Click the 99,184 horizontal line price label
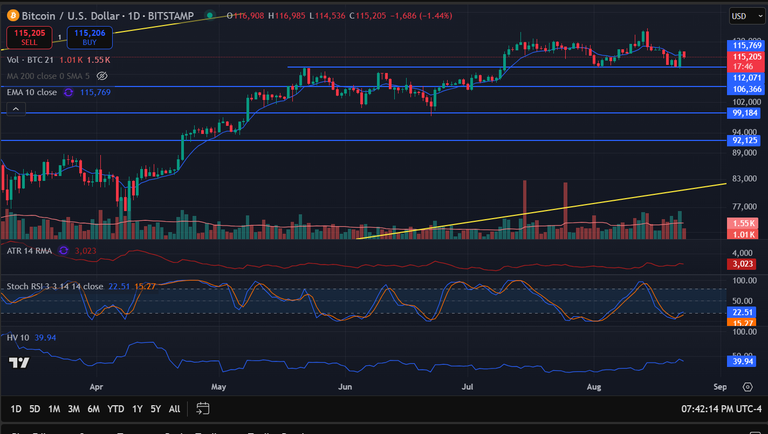 (x=745, y=113)
